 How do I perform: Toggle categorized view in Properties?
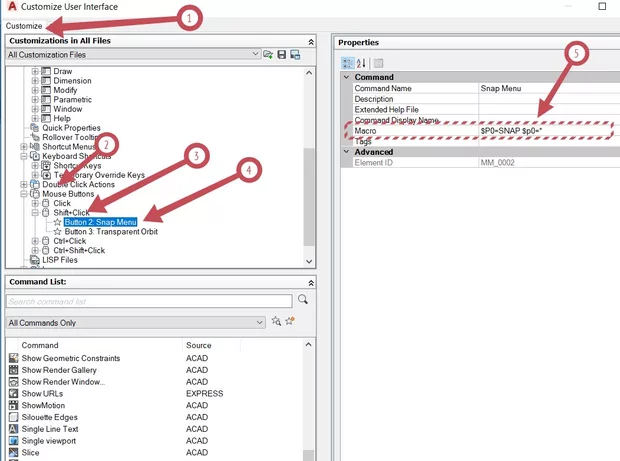click(348, 63)
